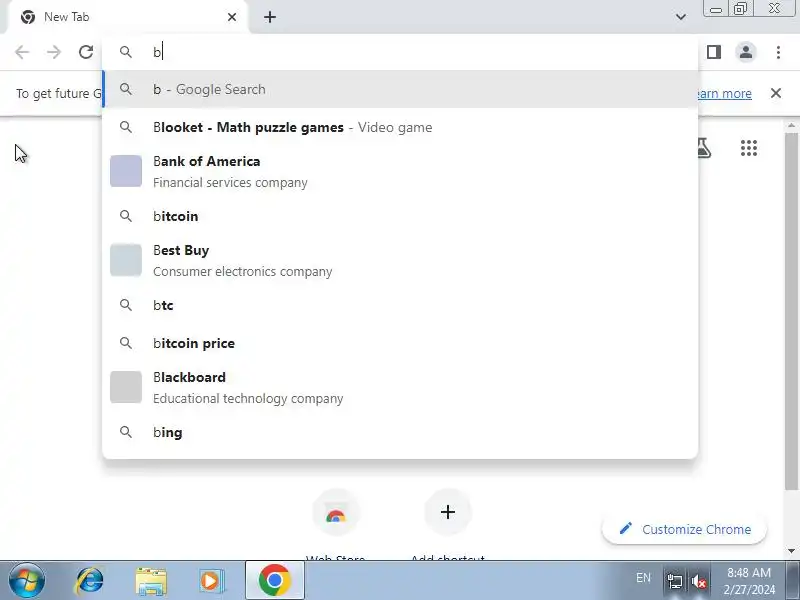Open the clock showing 8:48 AM

tap(748, 581)
